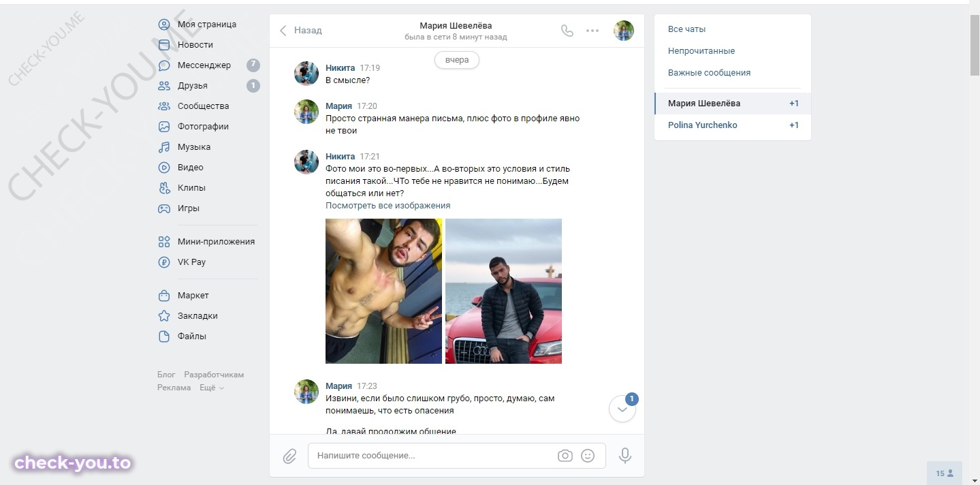Open the red Audi car photo

pyautogui.click(x=503, y=291)
